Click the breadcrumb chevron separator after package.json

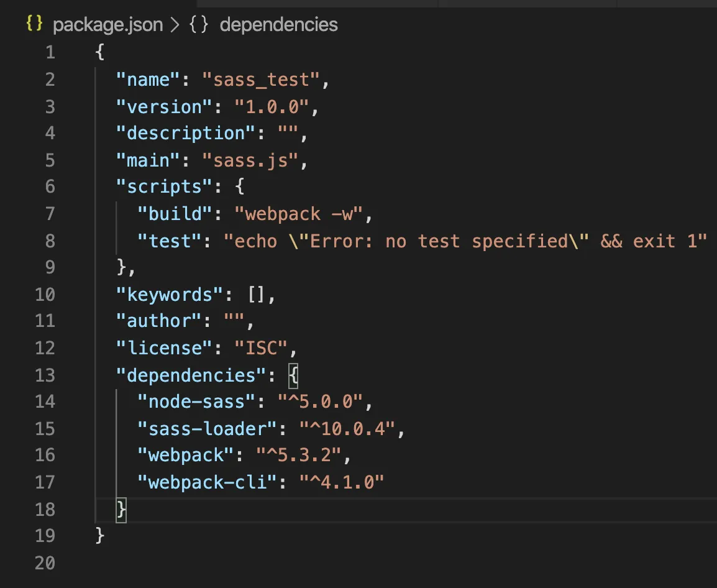pyautogui.click(x=175, y=25)
